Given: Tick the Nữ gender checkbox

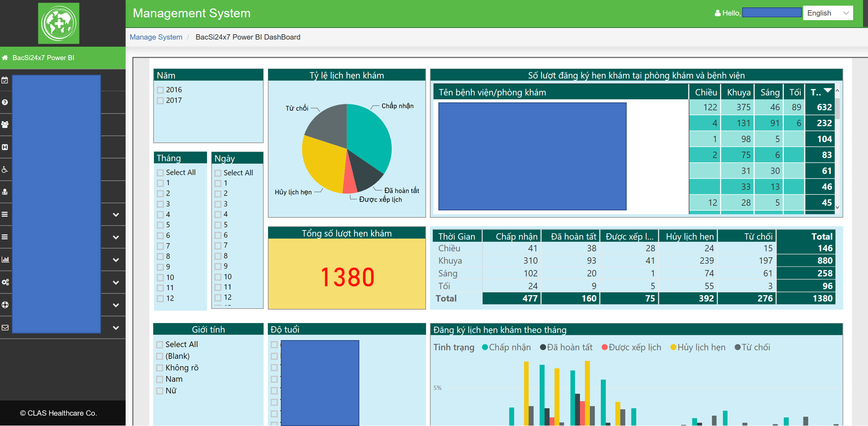Looking at the screenshot, I should tap(160, 391).
